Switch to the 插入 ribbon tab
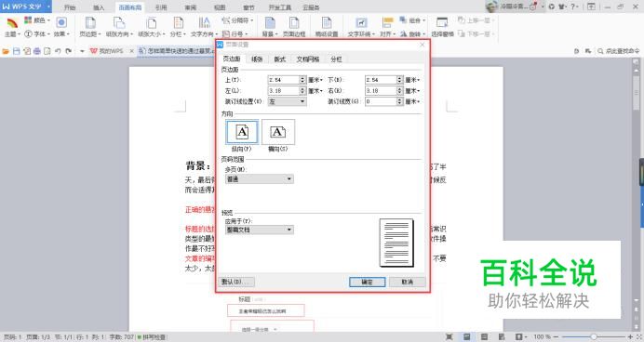Image resolution: width=644 pixels, height=342 pixels. 99,7
